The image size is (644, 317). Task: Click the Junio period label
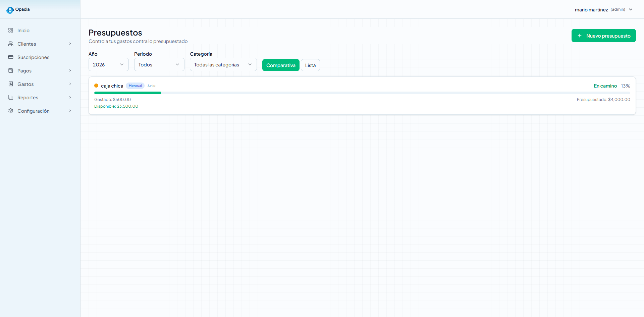click(x=152, y=86)
